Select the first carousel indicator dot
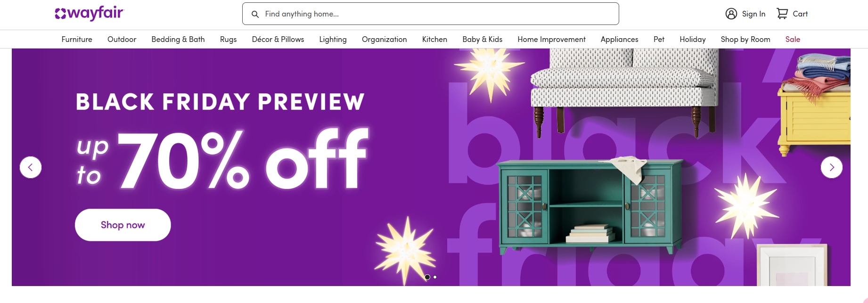This screenshot has height=303, width=868. click(x=427, y=277)
